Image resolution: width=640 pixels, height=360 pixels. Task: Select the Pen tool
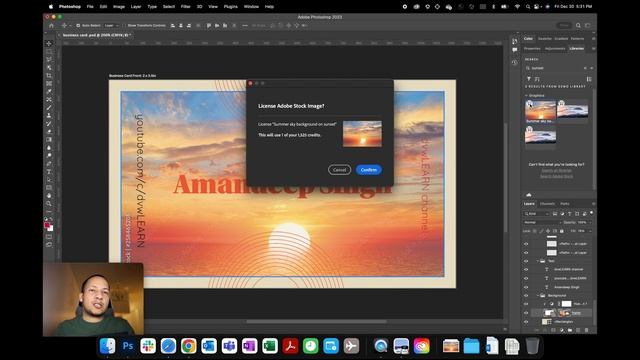pyautogui.click(x=49, y=164)
